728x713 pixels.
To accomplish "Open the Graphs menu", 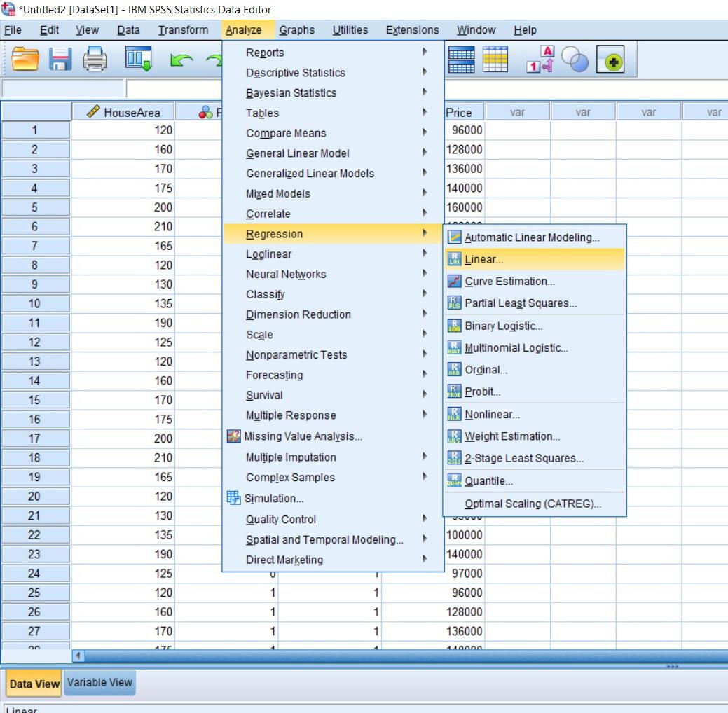I will tap(296, 29).
